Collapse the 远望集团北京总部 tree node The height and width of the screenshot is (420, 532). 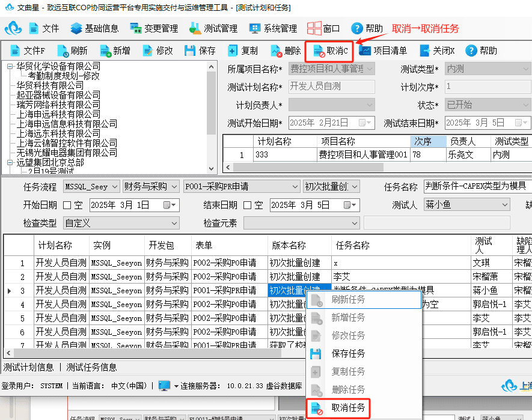(10, 162)
